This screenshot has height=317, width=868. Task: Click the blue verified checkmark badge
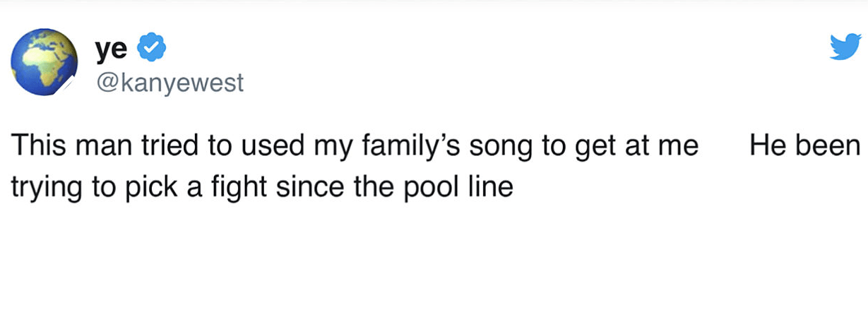click(151, 49)
